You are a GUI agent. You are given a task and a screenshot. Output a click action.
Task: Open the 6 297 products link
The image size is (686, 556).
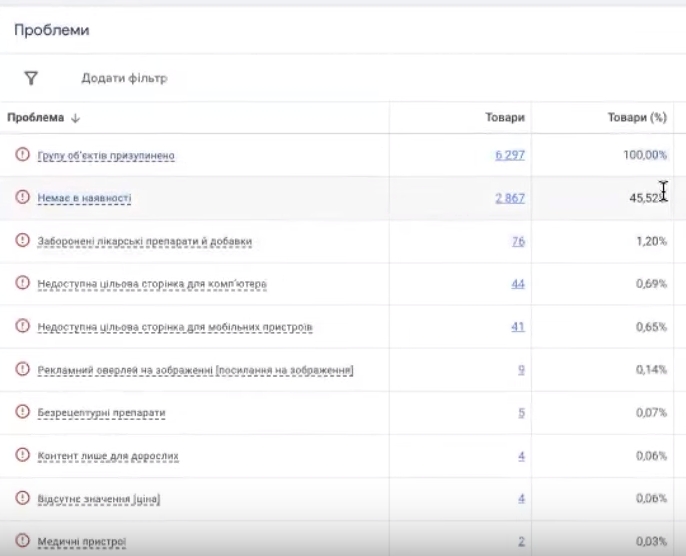(x=509, y=155)
